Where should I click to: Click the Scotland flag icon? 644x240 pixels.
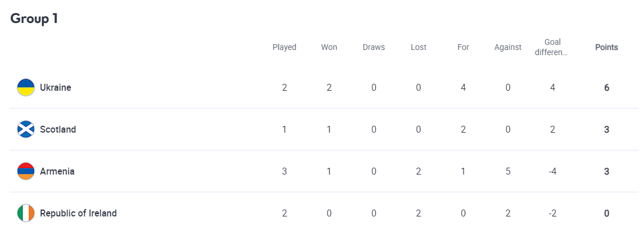coord(26,129)
